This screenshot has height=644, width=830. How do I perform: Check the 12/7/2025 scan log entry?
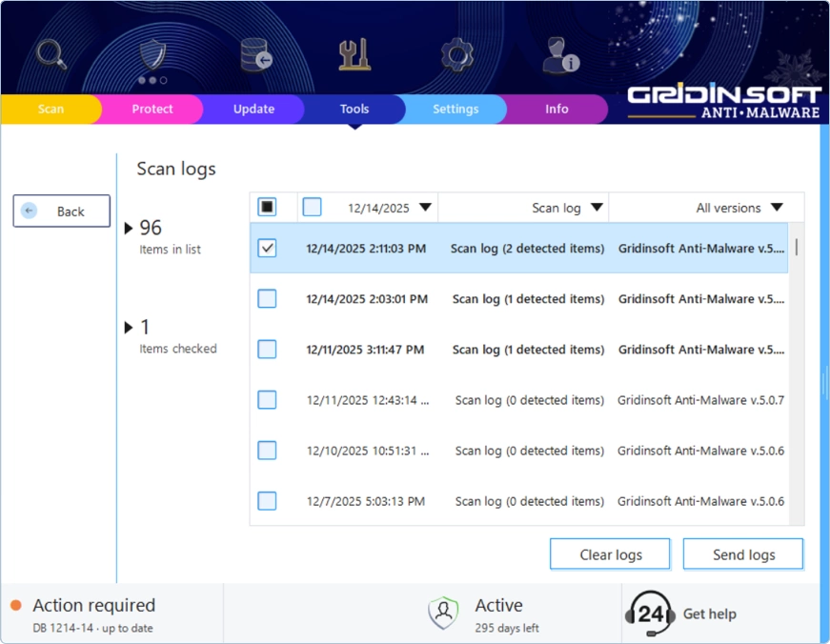point(267,500)
